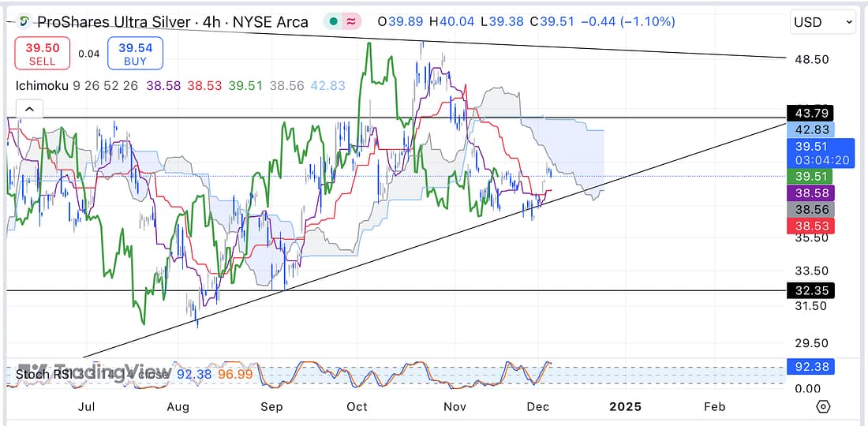Click the 2025 label on the time axis
This screenshot has height=426, width=868.
point(625,407)
